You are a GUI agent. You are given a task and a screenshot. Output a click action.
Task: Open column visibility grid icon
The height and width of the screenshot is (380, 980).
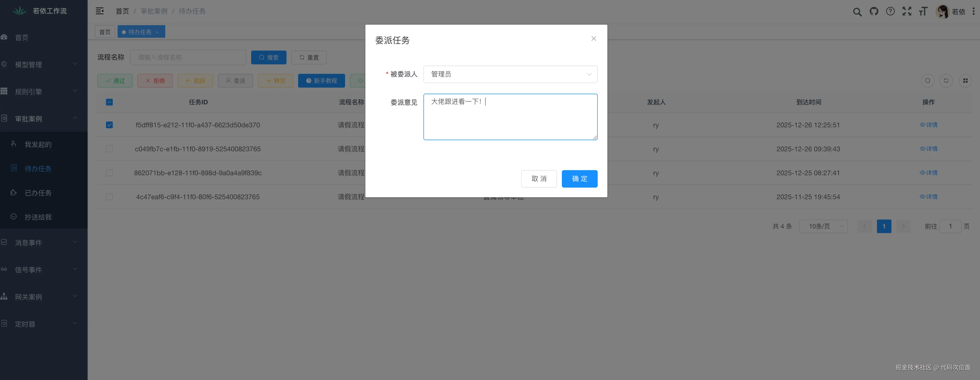click(965, 81)
